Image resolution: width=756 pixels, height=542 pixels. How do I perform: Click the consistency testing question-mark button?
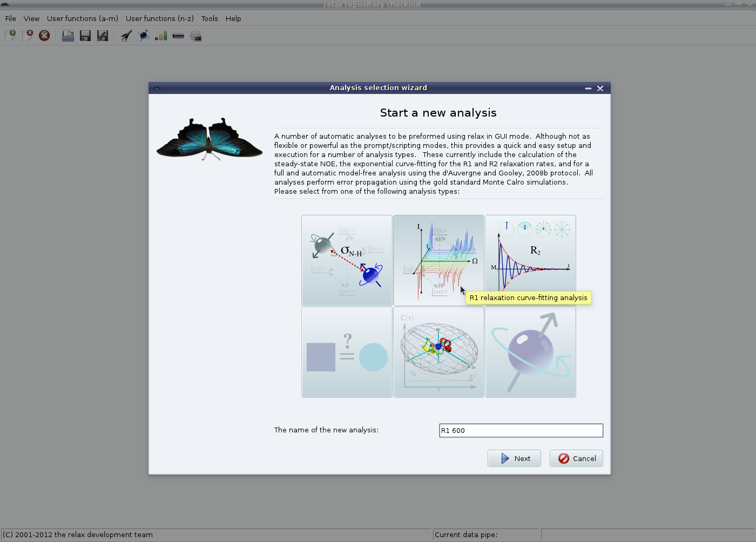pos(347,352)
